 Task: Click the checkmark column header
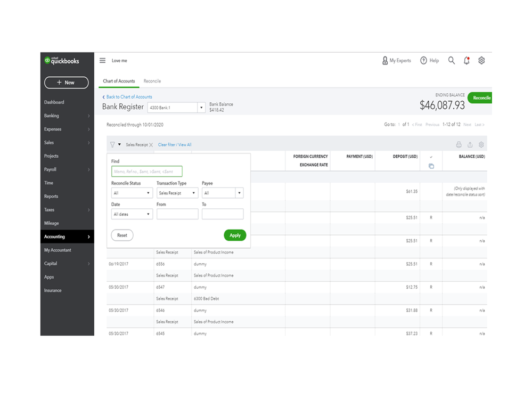click(431, 157)
